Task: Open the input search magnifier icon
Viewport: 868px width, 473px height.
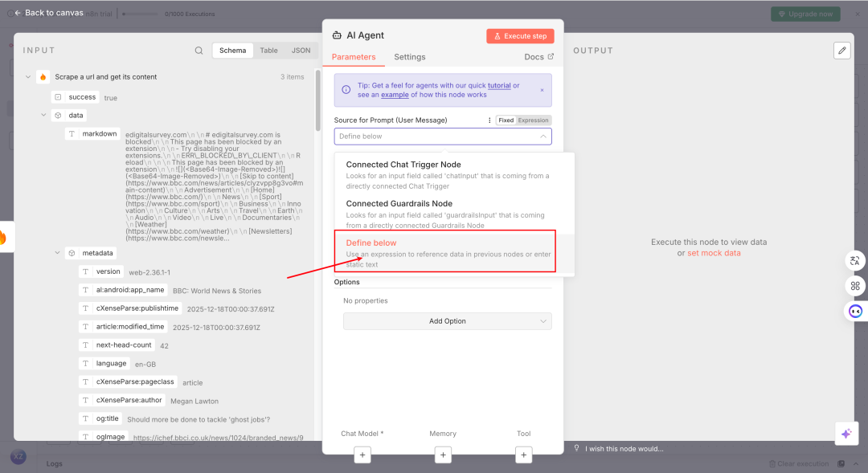Action: tap(199, 51)
